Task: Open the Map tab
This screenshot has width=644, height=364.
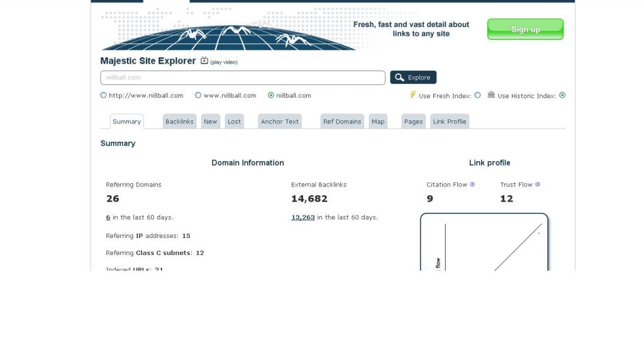Action: click(x=378, y=122)
